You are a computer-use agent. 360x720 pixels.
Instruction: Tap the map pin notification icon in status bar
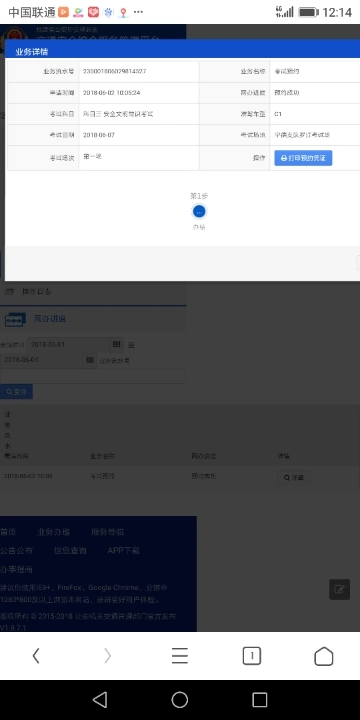123,12
